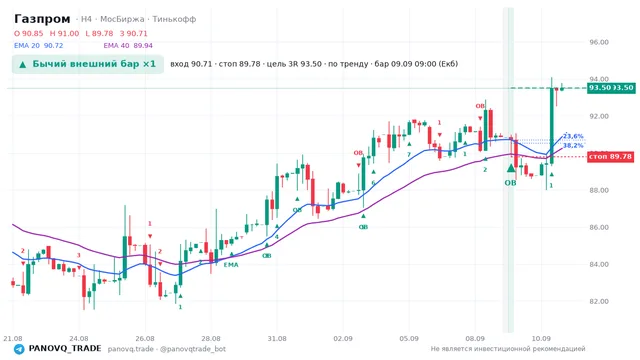
Task: Click the '96.00' price axis label
Action: pos(598,42)
